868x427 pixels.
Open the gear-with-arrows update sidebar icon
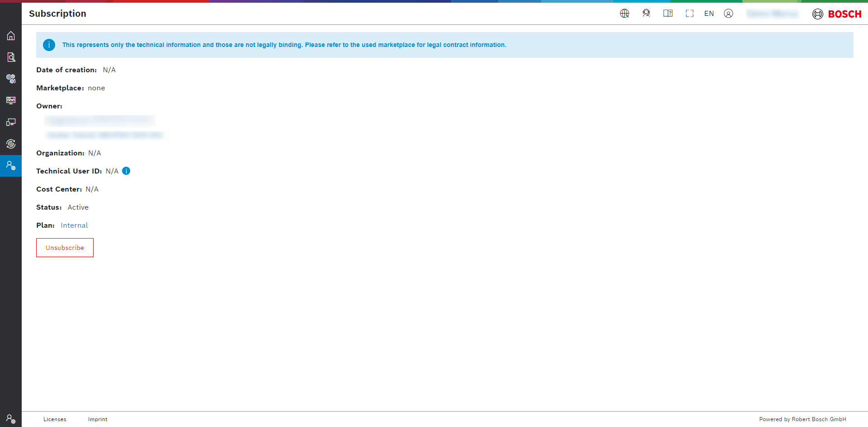click(11, 144)
